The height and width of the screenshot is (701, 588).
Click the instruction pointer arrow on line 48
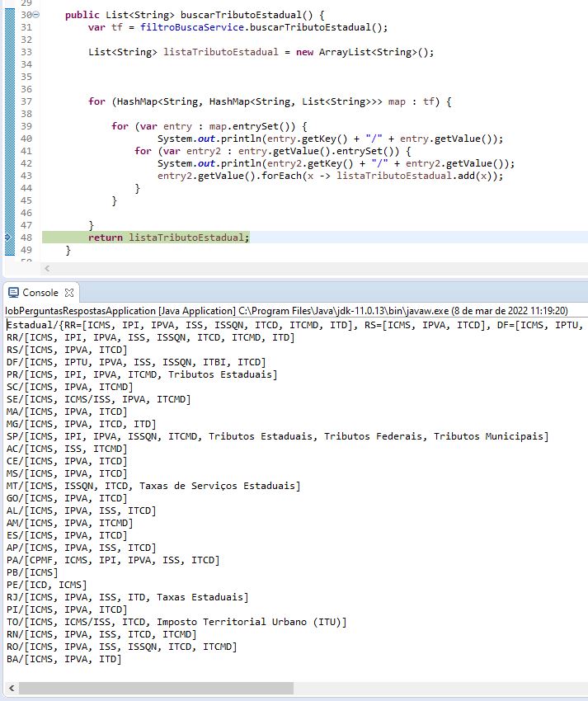click(x=7, y=238)
